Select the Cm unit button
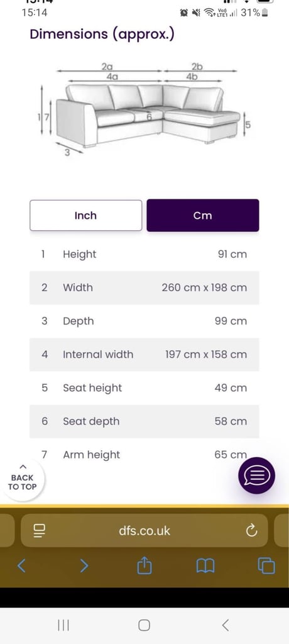Screen dimensions: 289x644 click(x=203, y=215)
